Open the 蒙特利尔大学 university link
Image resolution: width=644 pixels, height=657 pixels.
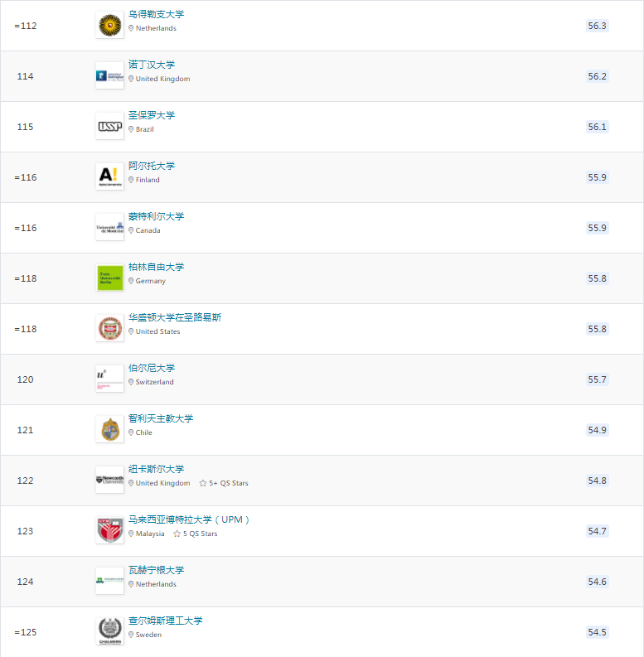156,216
